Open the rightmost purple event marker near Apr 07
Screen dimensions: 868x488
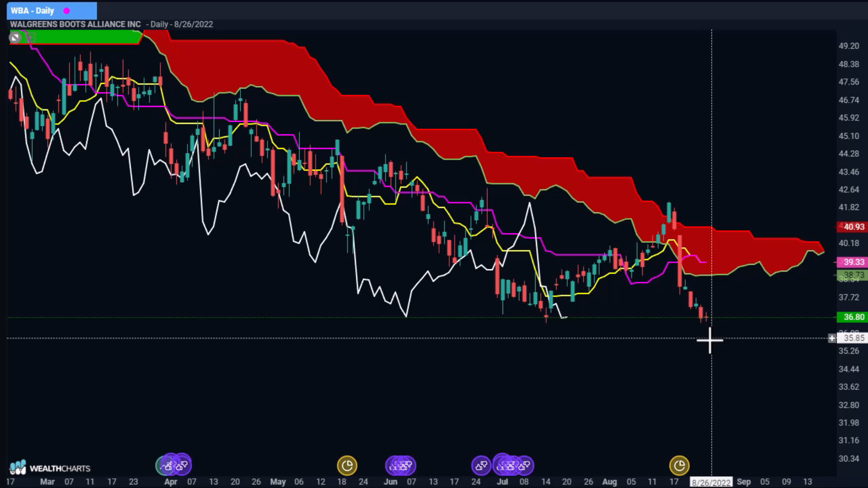(x=183, y=464)
